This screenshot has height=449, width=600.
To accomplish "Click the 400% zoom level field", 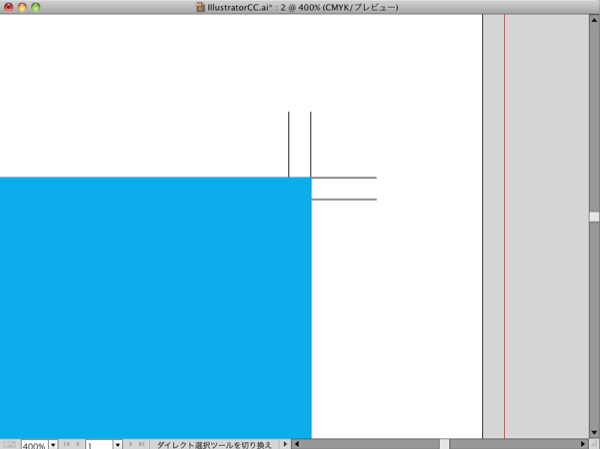I will pos(33,444).
